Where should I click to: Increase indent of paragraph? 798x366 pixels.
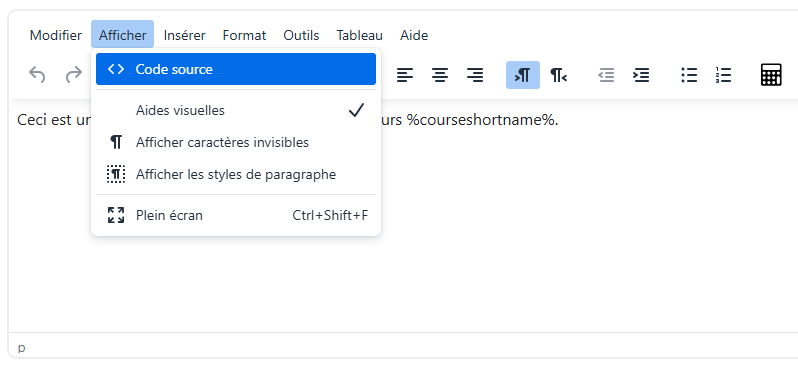point(641,75)
